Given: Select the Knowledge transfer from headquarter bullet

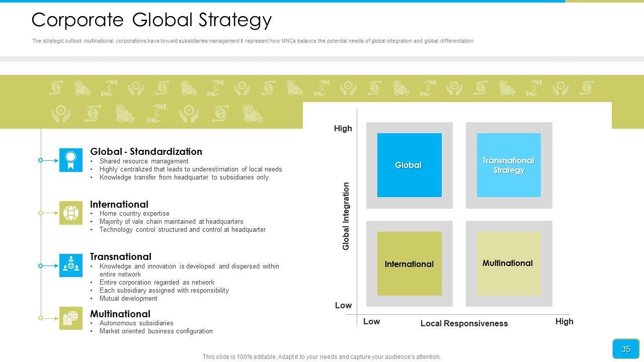Looking at the screenshot, I should (184, 177).
